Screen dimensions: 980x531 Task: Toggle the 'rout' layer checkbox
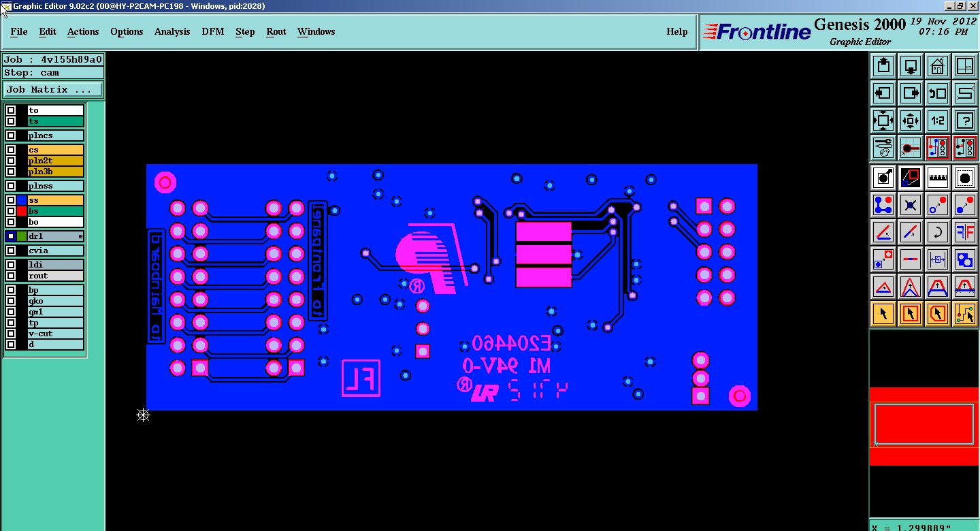11,276
